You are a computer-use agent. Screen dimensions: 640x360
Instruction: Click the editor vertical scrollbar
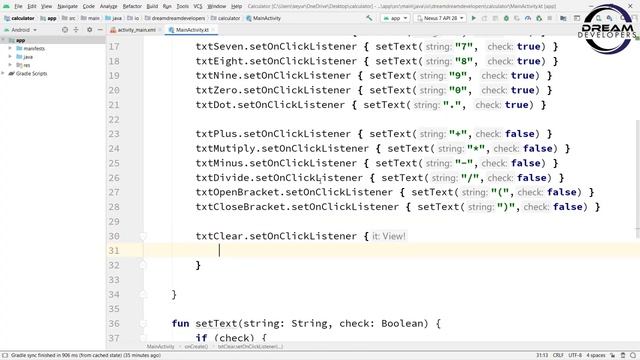(638, 180)
